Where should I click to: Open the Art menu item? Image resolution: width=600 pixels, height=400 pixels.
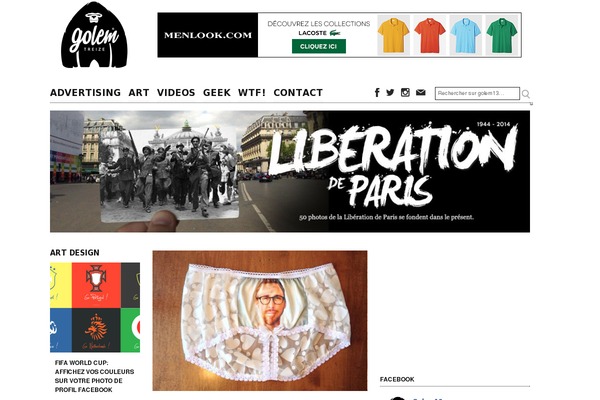tap(139, 93)
